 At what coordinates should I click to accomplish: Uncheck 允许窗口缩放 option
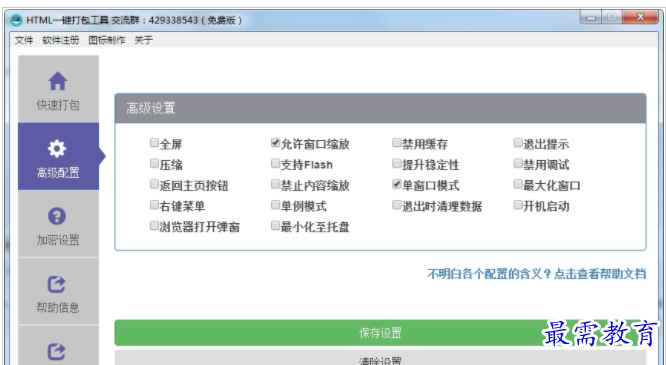point(276,143)
